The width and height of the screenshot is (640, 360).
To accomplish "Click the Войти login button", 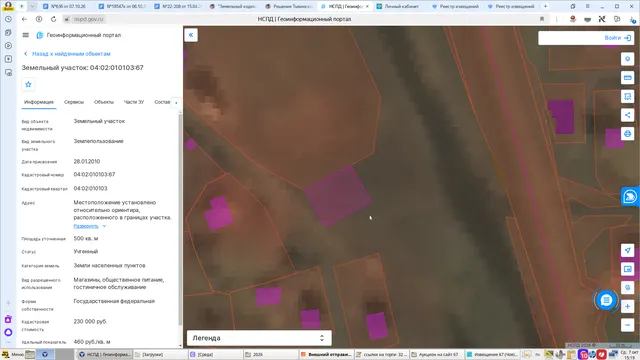I will (x=618, y=38).
